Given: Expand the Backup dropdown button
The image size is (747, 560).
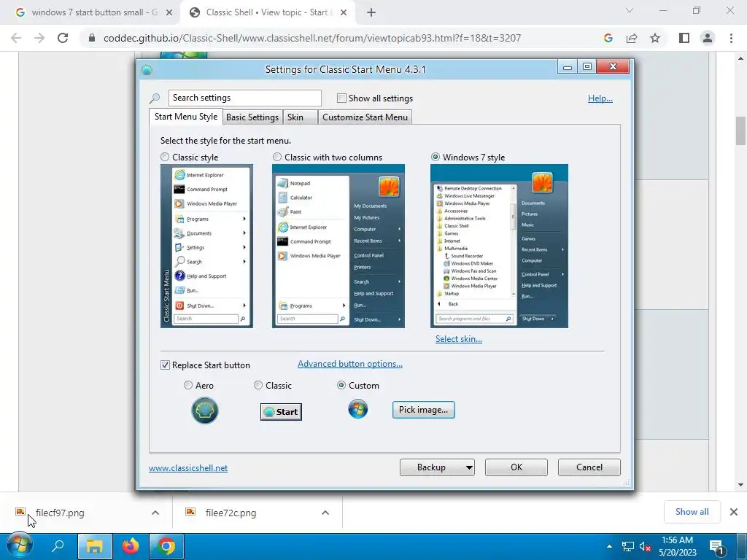Looking at the screenshot, I should tap(469, 467).
